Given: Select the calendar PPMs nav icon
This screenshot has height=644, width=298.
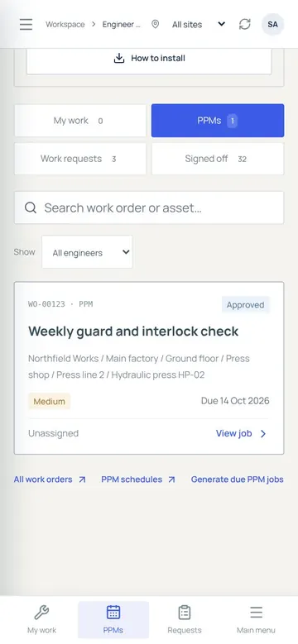Looking at the screenshot, I should coord(113,612).
